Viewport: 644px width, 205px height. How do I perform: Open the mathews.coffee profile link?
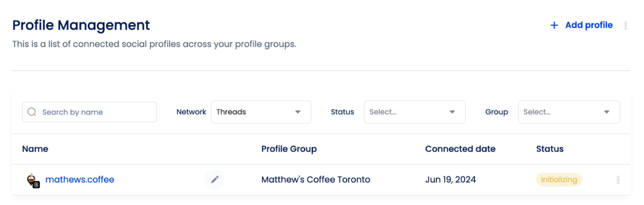coord(80,179)
